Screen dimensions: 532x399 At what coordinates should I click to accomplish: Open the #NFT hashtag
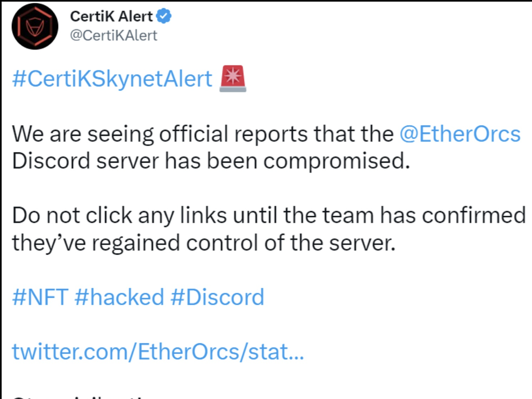click(x=39, y=297)
